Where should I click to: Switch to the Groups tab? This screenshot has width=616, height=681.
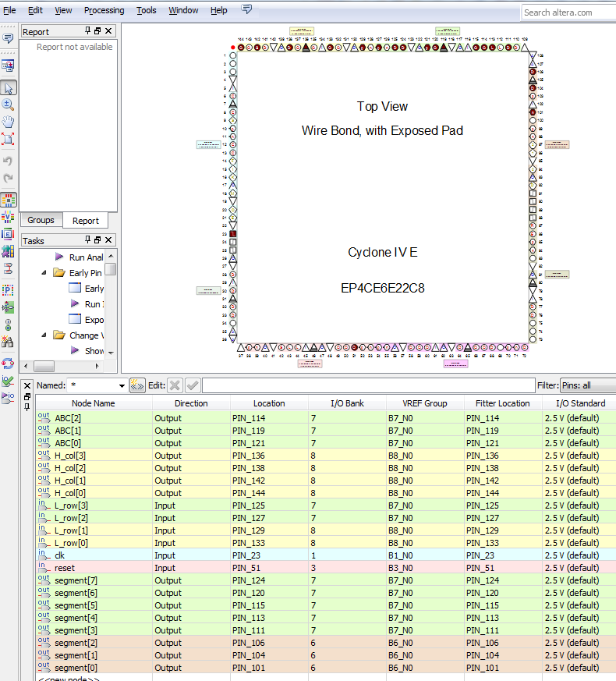click(41, 221)
